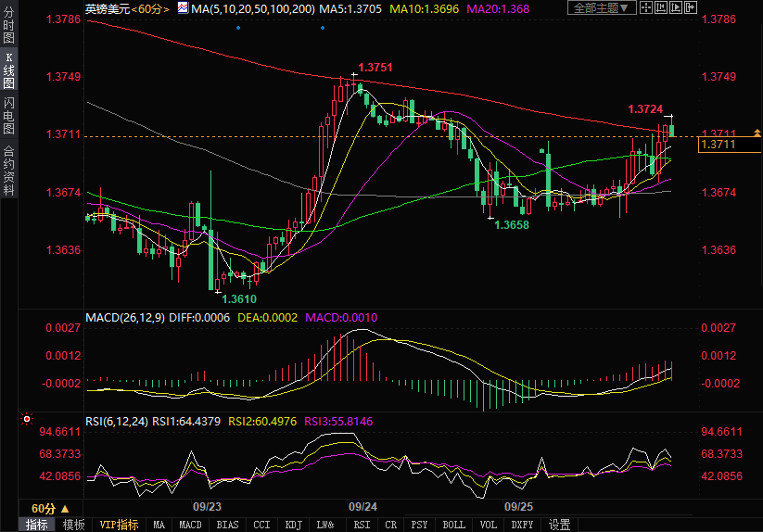
Task: Open the 合约资料 side tab
Action: coord(8,170)
